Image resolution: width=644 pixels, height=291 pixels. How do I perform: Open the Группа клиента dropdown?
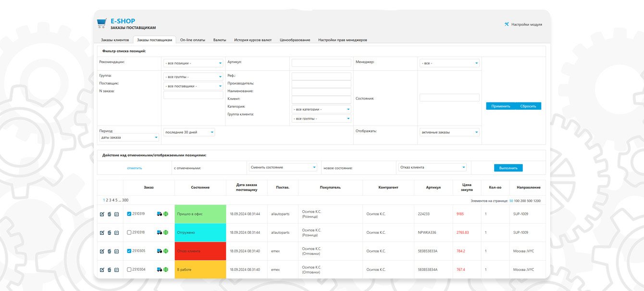(x=322, y=118)
